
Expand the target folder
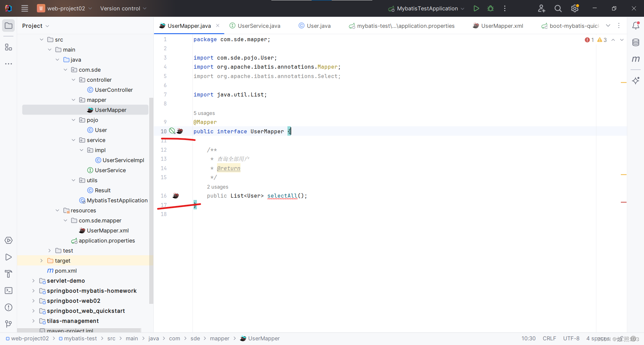coord(42,261)
